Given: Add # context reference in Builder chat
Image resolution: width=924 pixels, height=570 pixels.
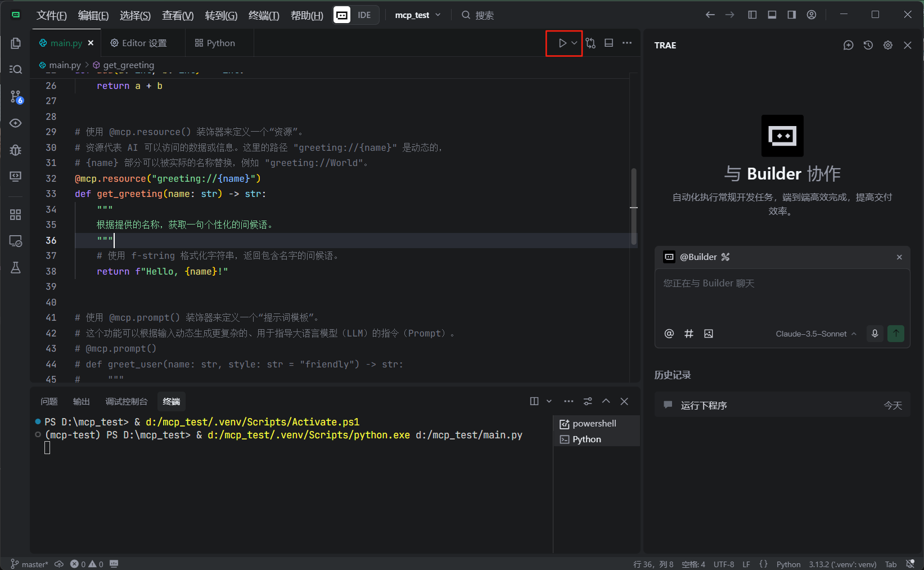Looking at the screenshot, I should click(689, 334).
